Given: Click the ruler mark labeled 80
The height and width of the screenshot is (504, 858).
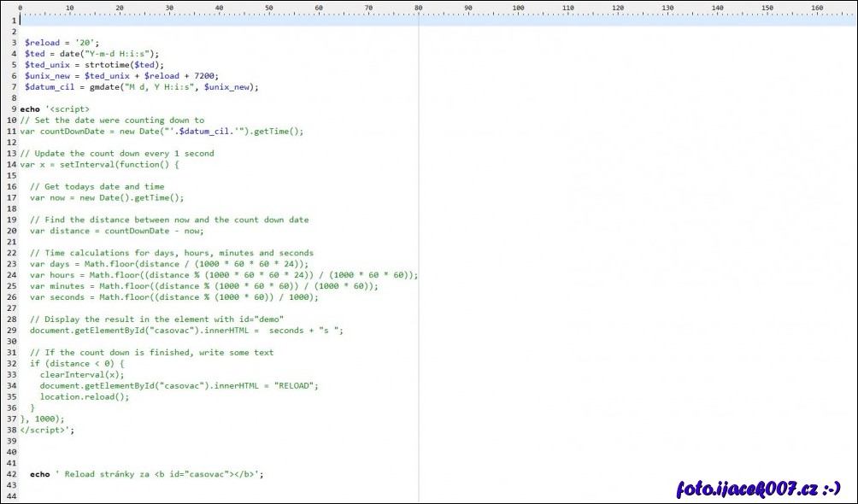Looking at the screenshot, I should tap(419, 8).
